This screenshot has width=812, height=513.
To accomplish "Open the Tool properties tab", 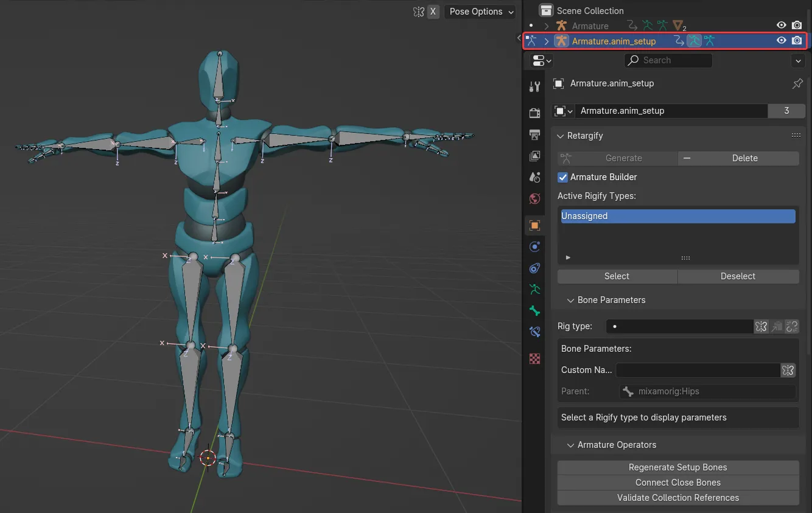I will click(x=535, y=87).
